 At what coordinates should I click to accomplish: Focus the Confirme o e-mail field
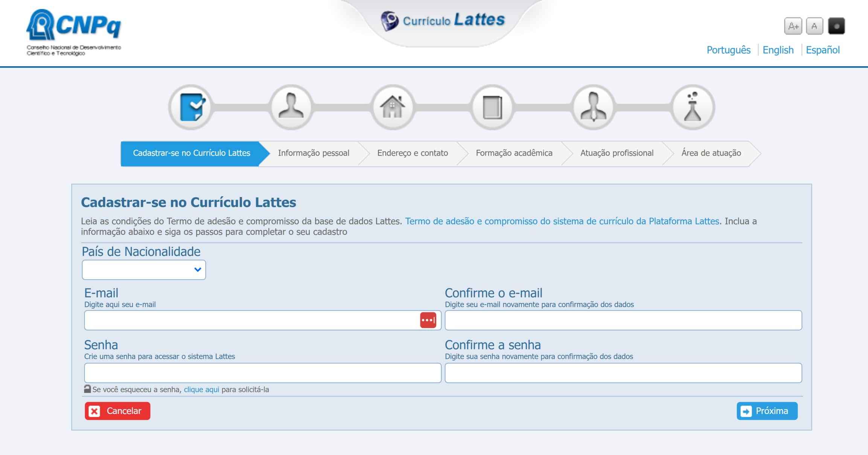[623, 320]
